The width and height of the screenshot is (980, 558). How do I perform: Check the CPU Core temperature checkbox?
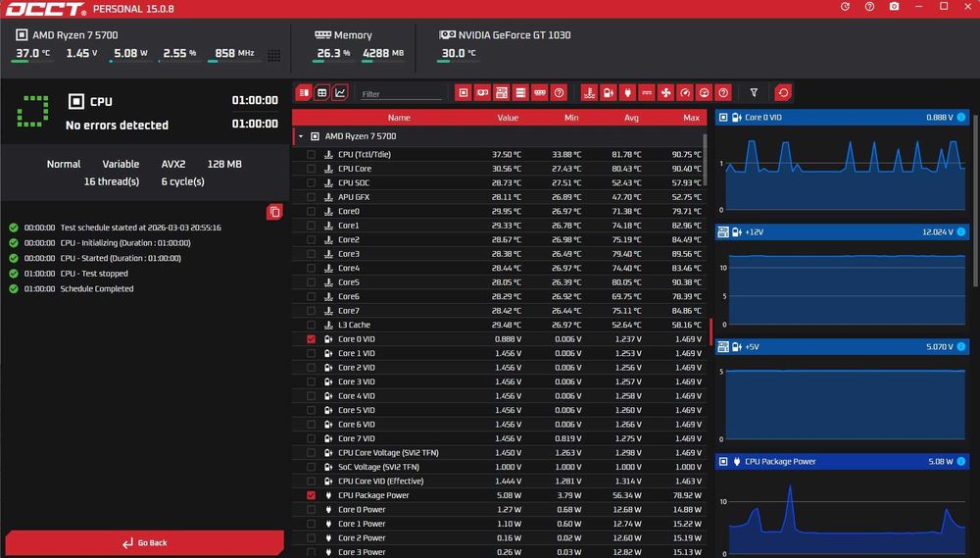tap(312, 169)
